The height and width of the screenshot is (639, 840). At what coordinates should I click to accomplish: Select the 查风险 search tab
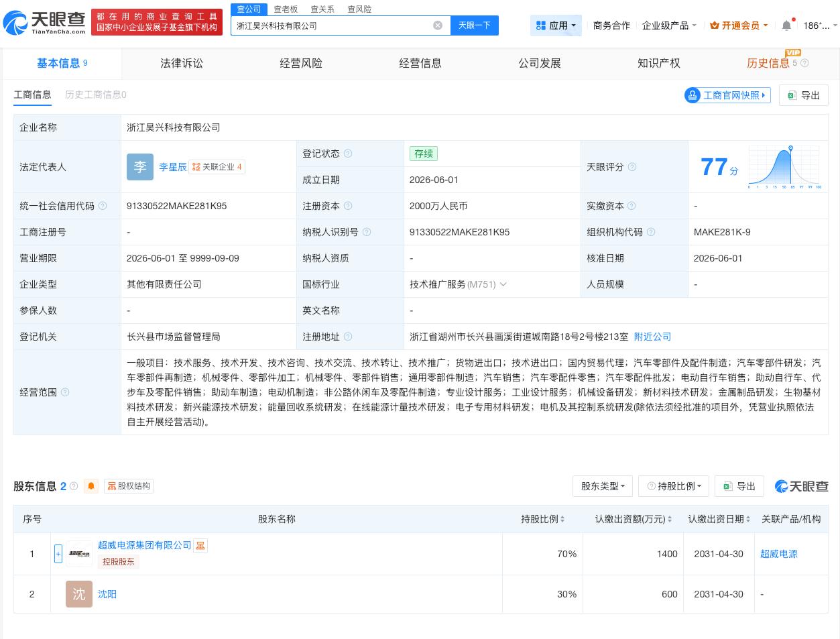coord(359,9)
